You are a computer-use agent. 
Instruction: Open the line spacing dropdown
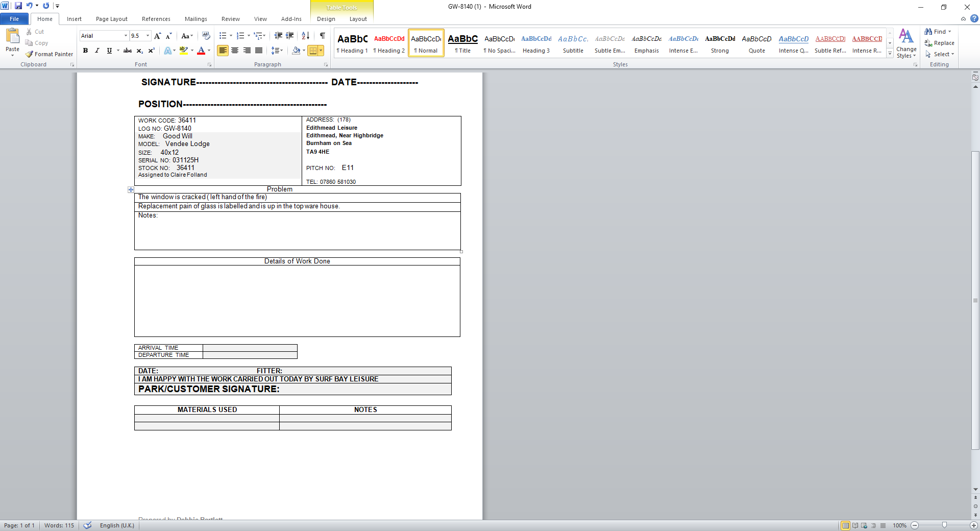pos(277,51)
